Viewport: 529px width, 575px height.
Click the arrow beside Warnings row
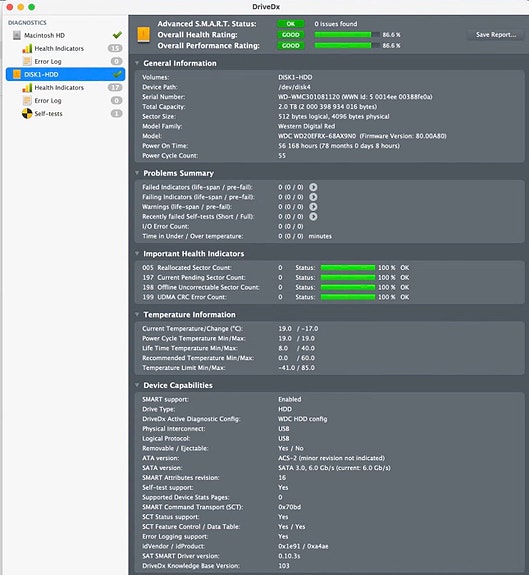pyautogui.click(x=313, y=207)
